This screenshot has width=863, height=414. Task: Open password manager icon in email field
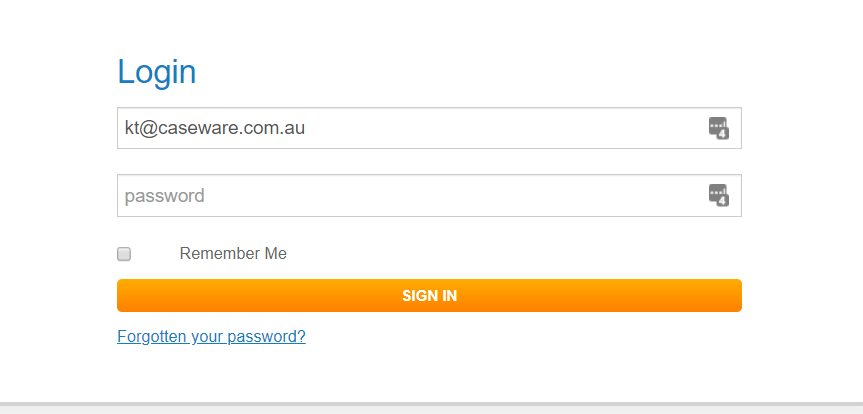click(718, 128)
